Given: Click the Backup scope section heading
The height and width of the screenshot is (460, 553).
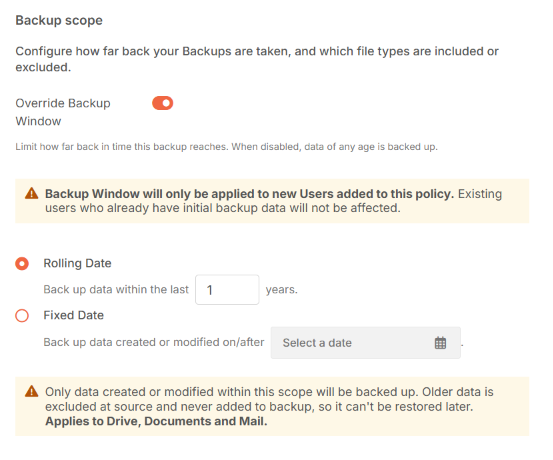Looking at the screenshot, I should [59, 20].
